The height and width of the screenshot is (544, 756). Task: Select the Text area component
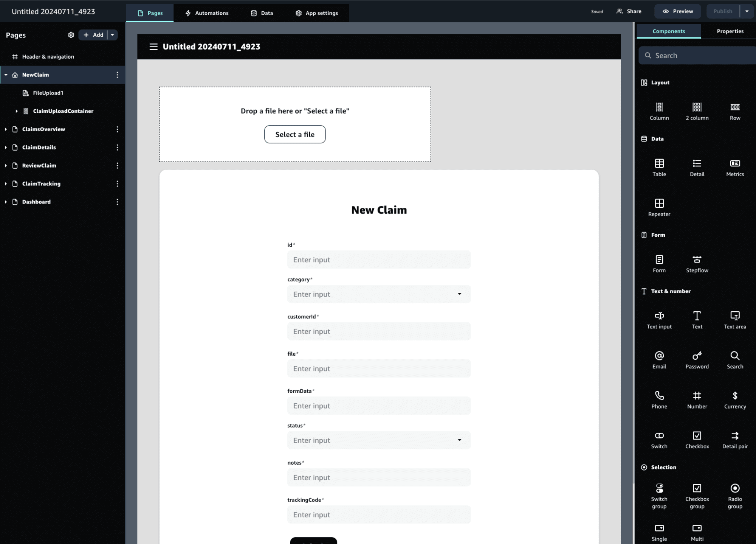click(x=735, y=320)
